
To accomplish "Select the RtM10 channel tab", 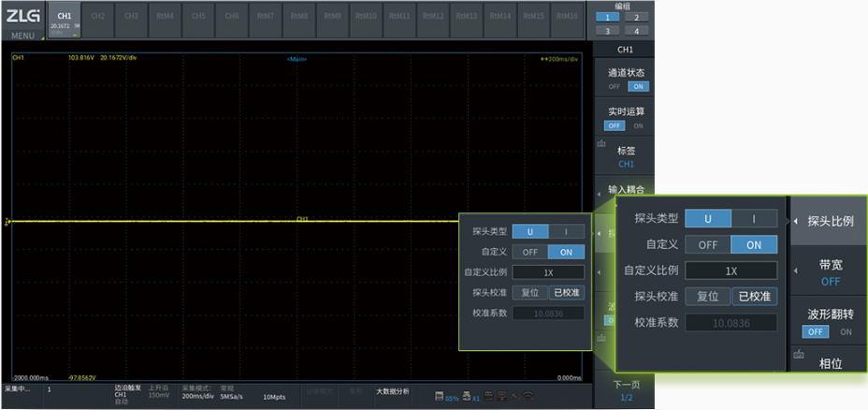I will click(x=367, y=20).
